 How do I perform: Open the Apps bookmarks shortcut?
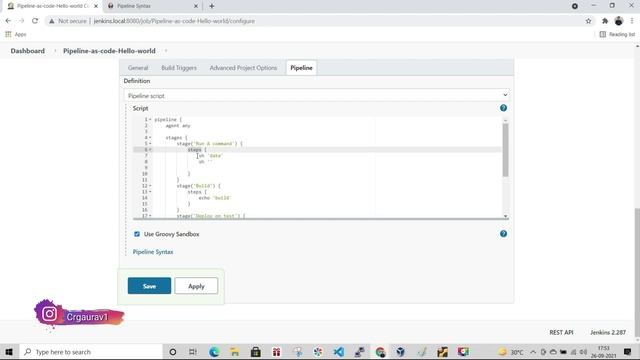coord(16,34)
